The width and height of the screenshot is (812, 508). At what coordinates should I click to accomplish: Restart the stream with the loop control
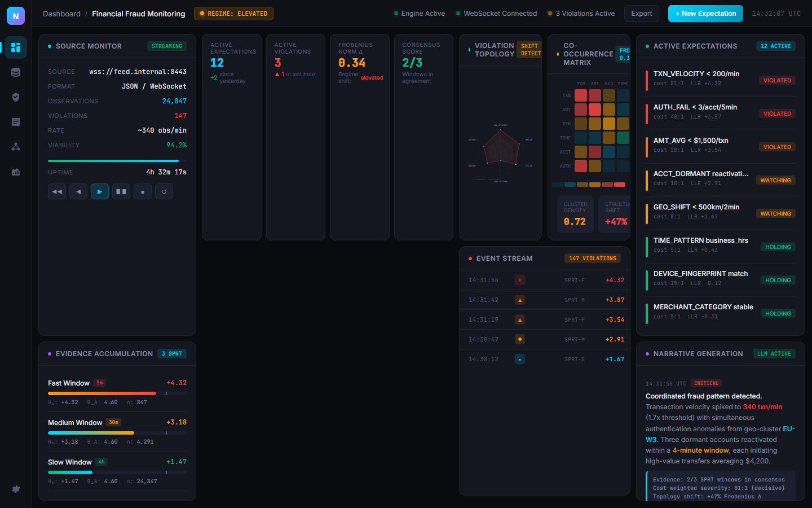pyautogui.click(x=164, y=191)
